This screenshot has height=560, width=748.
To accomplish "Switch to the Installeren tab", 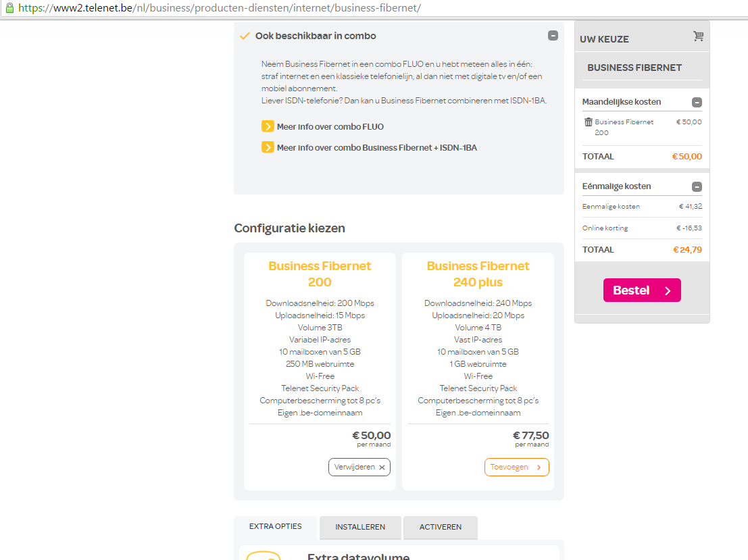I will pos(360,527).
